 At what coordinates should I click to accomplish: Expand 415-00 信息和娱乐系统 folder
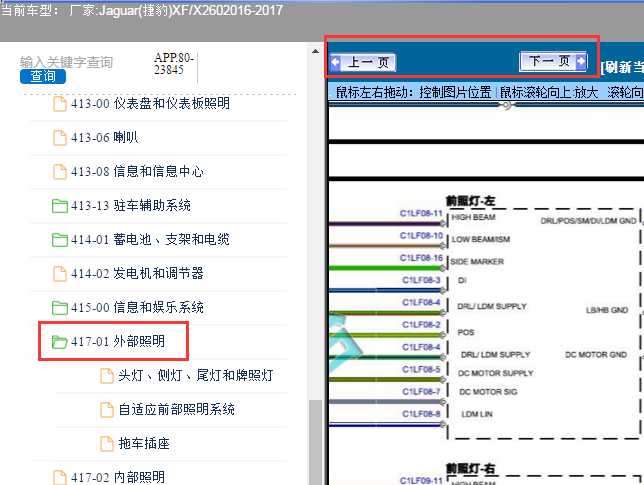point(137,308)
